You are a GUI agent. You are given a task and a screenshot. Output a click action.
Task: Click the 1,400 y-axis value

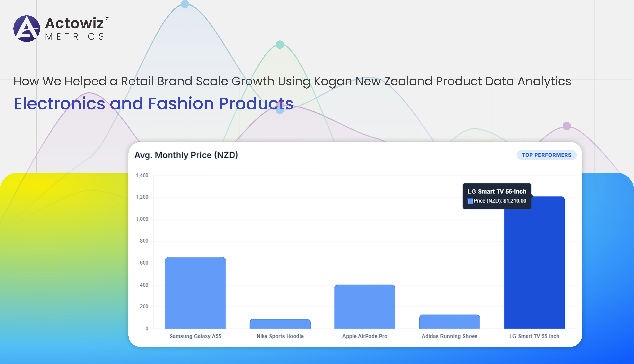[x=142, y=176]
